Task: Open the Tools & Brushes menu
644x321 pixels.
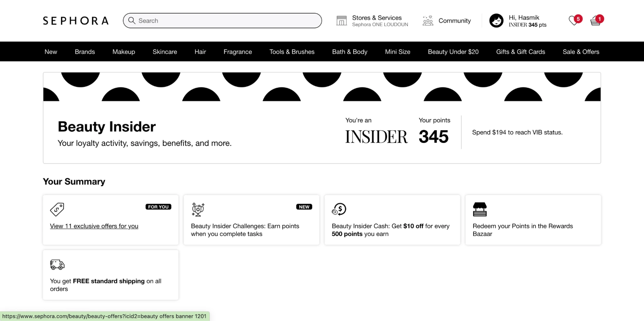Action: coord(292,52)
